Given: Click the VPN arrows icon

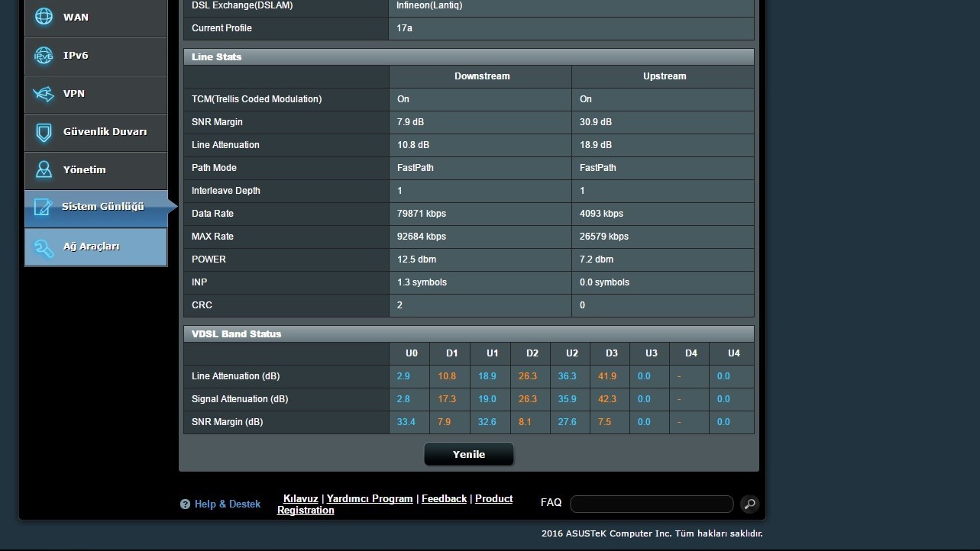Looking at the screenshot, I should (44, 94).
